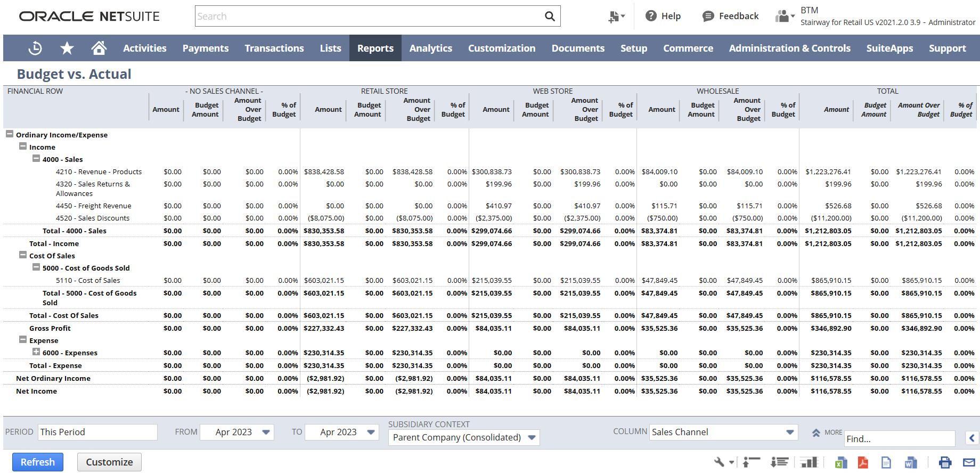980x473 pixels.
Task: Open the Change Role people icon
Action: tap(785, 16)
